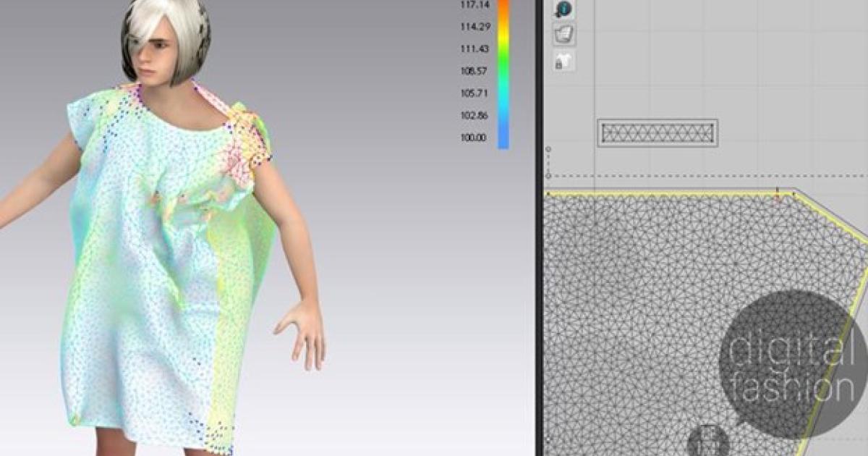Toggle the padlock badge on the shirt icon
The image size is (868, 456).
[x=559, y=64]
